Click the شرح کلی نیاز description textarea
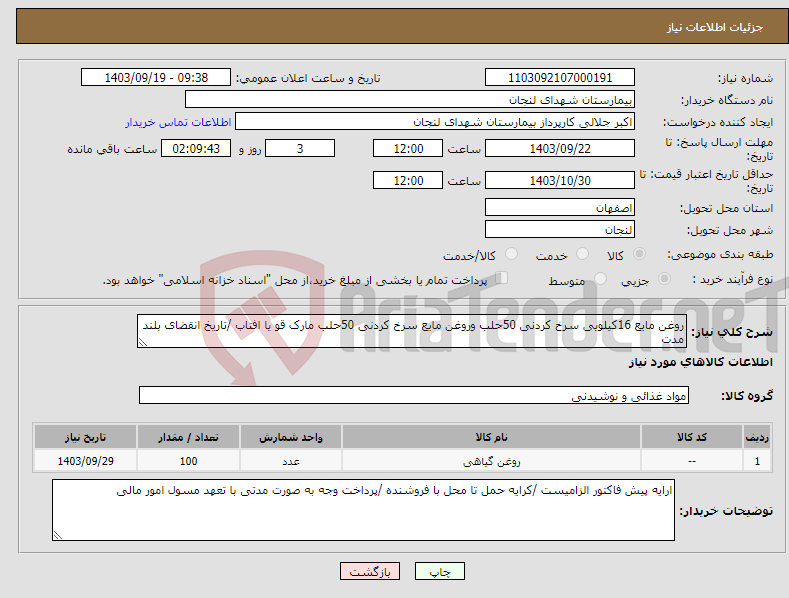Screen dimensions: 789x598 point(412,331)
